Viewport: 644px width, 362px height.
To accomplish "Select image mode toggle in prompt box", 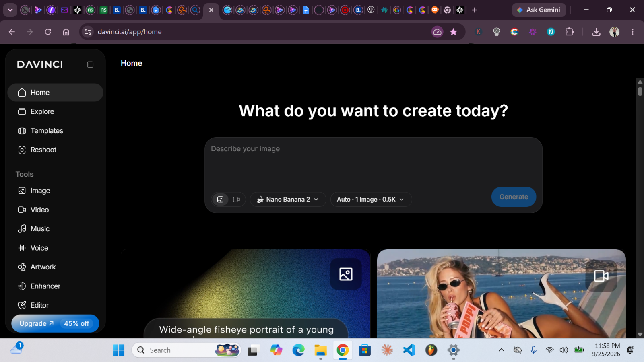I will [220, 199].
